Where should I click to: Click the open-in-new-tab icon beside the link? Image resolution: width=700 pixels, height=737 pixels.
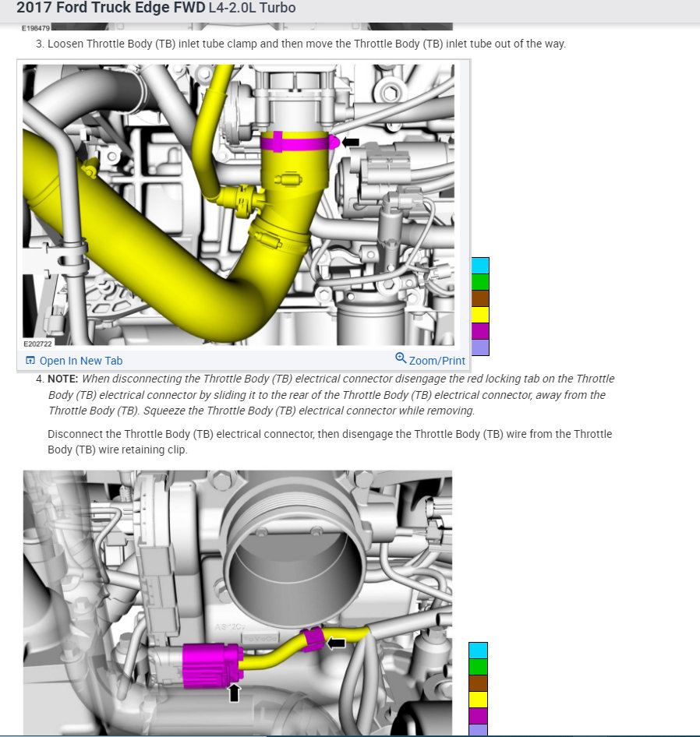(30, 360)
